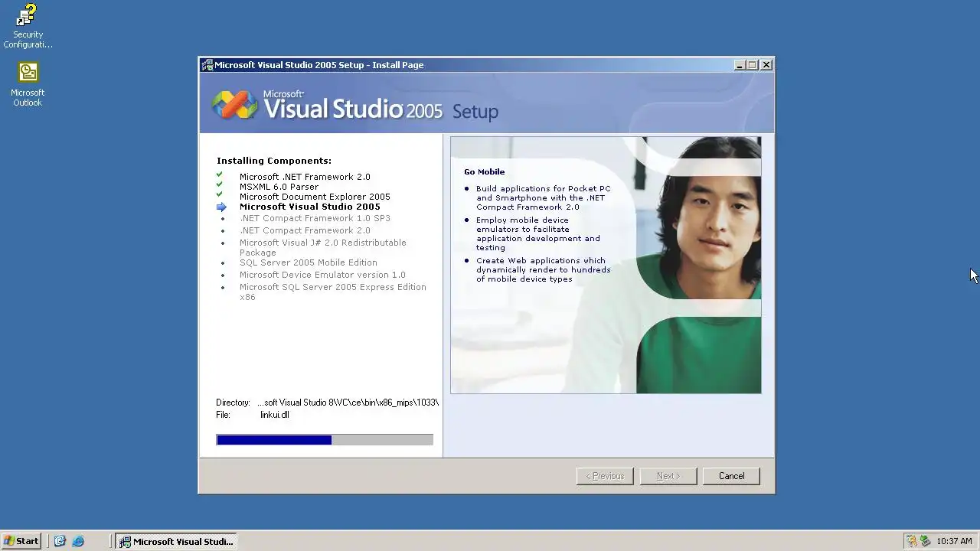Click the setup window title bar icon

click(x=207, y=65)
